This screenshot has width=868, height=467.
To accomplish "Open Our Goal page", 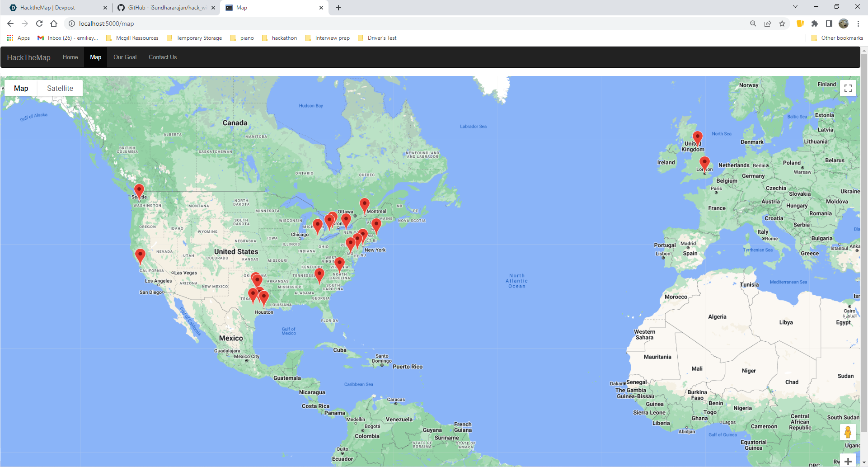I will (125, 57).
